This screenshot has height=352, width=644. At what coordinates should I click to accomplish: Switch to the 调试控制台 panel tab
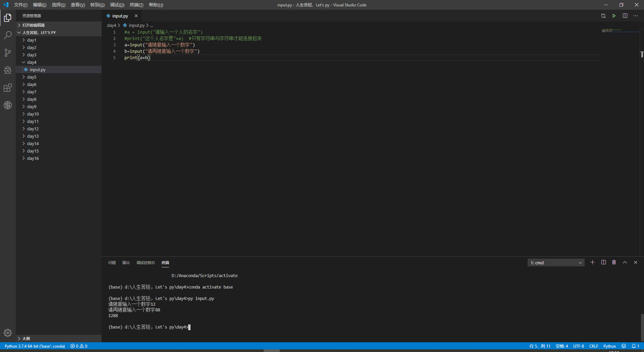coord(146,263)
